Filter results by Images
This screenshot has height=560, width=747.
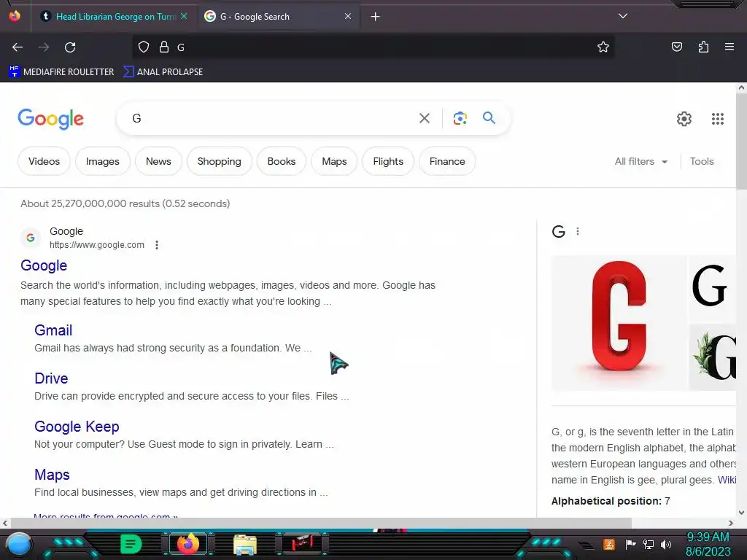102,161
